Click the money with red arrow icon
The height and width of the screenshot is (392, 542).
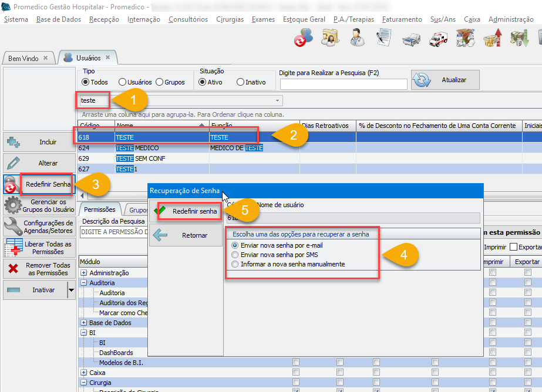(492, 40)
